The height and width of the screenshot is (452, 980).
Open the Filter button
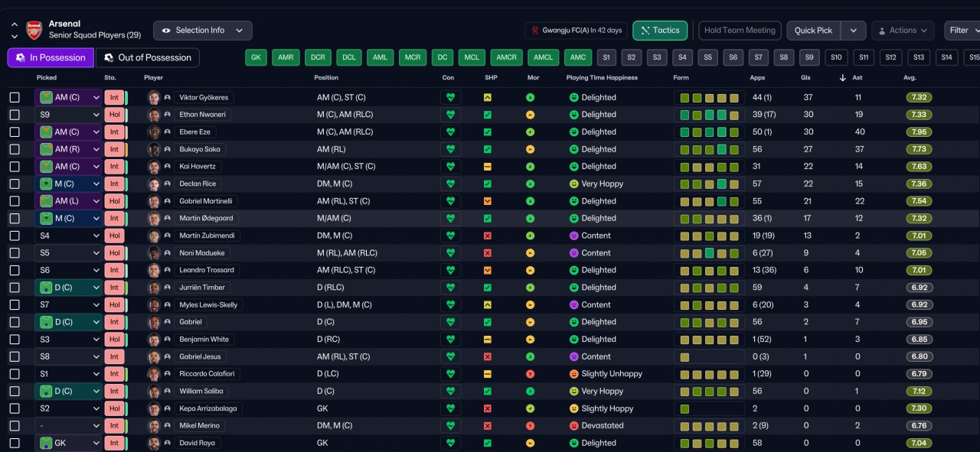[962, 31]
